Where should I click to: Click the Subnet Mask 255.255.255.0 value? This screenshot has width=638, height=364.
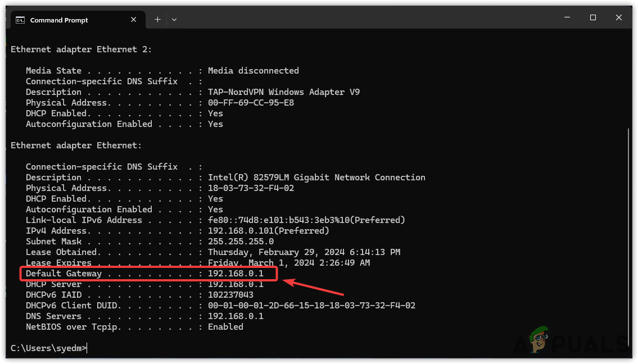tap(241, 242)
